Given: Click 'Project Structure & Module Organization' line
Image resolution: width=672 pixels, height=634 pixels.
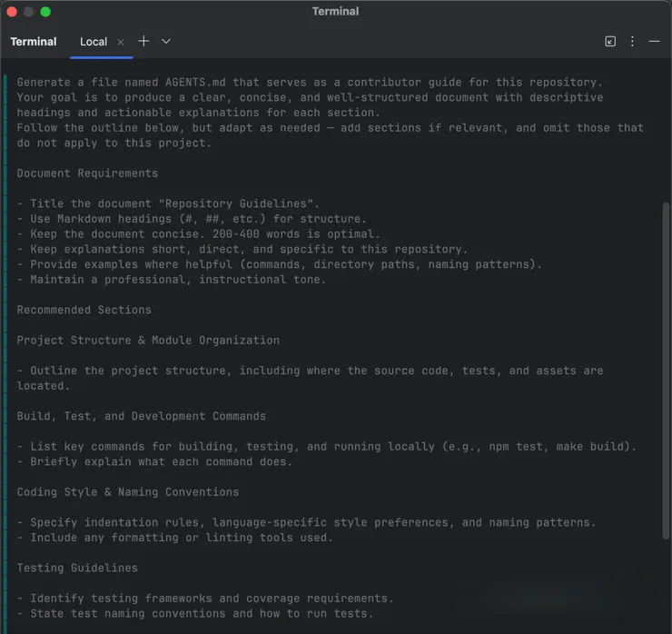Looking at the screenshot, I should tap(148, 341).
